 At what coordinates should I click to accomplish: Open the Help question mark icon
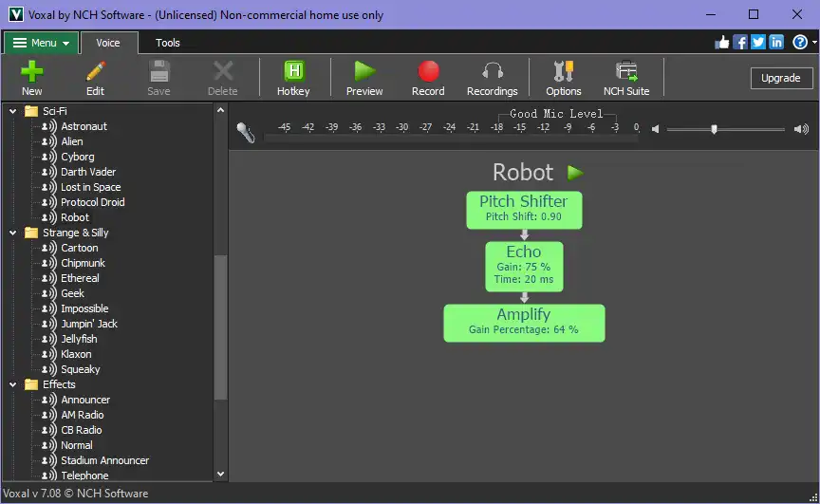tap(800, 43)
